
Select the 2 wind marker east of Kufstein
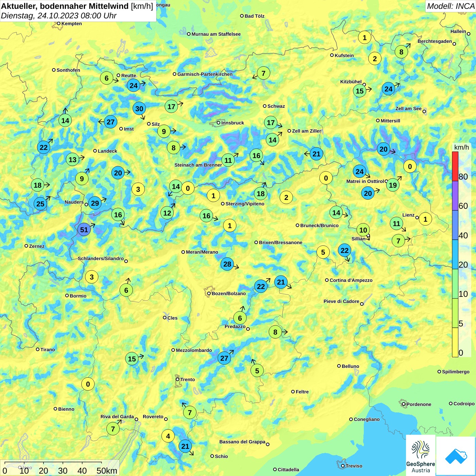[x=375, y=58]
